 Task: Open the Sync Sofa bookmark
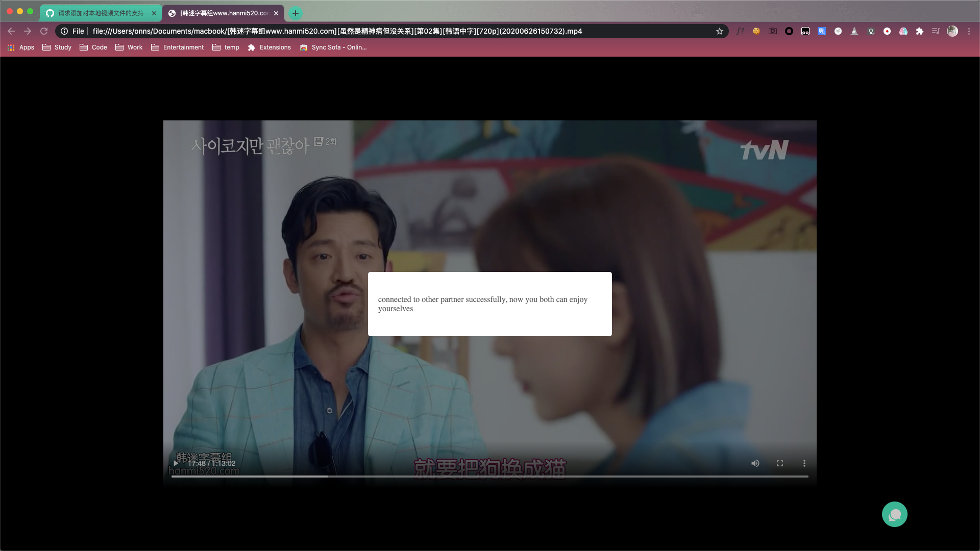point(333,47)
